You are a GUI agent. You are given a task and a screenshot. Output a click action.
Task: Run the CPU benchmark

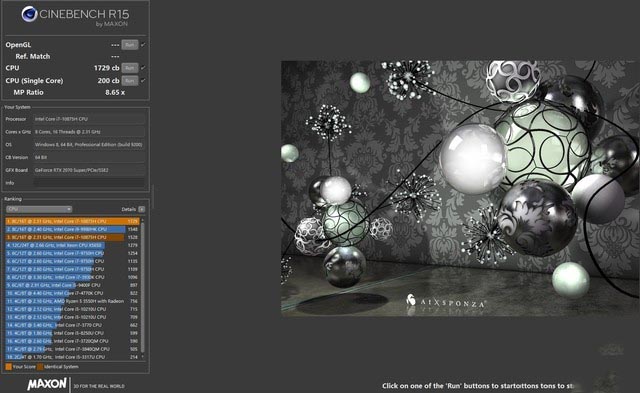[x=129, y=68]
